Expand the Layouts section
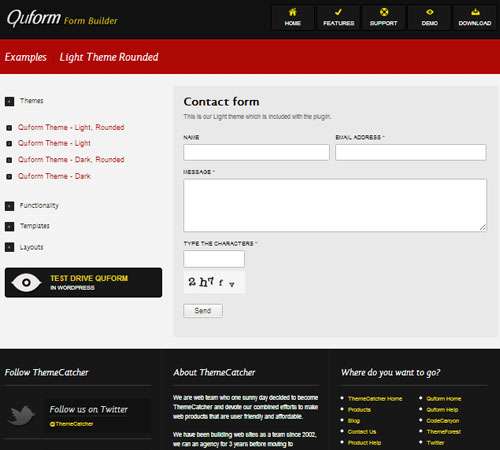Viewport: 500px width, 450px height. 24,247
